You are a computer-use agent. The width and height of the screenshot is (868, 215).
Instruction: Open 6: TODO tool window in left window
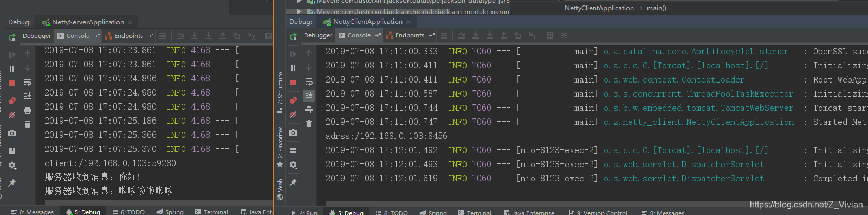coord(128,212)
